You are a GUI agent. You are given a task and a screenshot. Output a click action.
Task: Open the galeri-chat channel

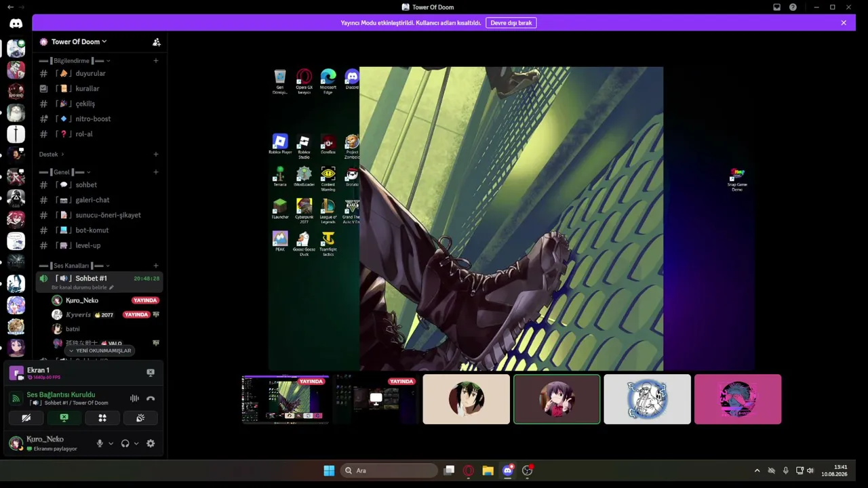(100, 200)
